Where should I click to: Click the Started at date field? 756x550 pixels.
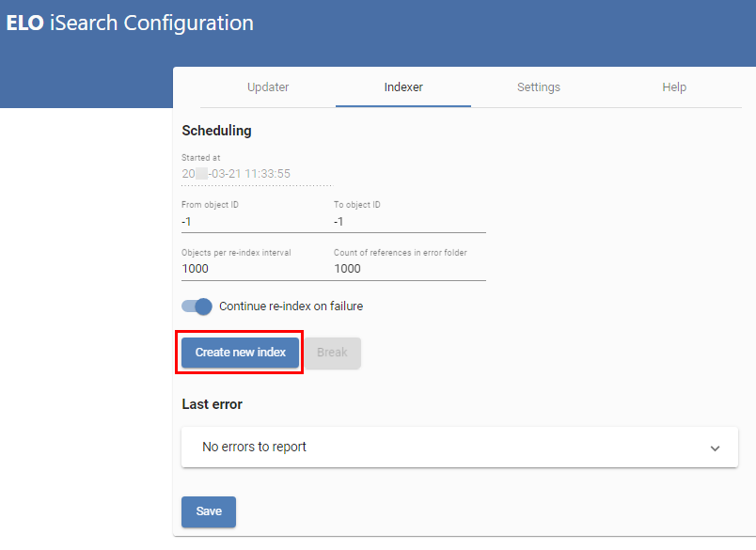258,174
